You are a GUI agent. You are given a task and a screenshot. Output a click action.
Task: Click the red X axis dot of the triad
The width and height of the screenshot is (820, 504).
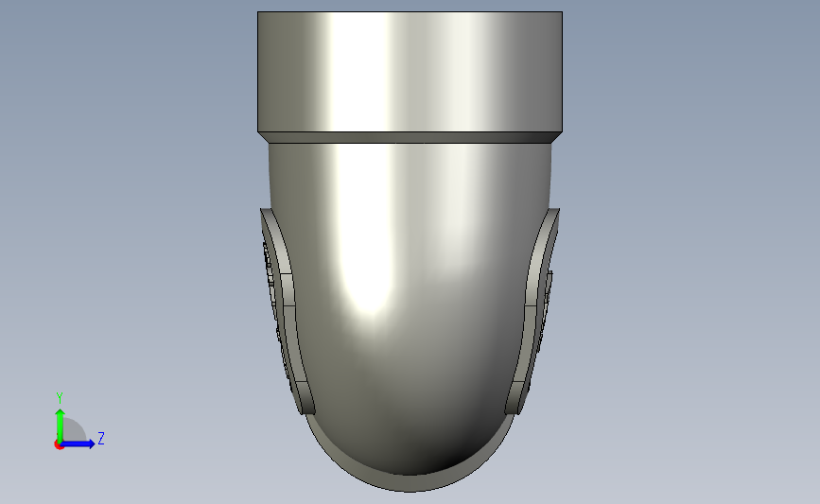click(59, 445)
